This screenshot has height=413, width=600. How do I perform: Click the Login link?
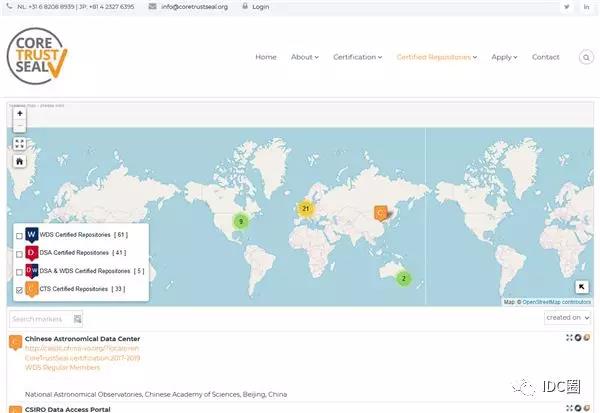tap(261, 7)
